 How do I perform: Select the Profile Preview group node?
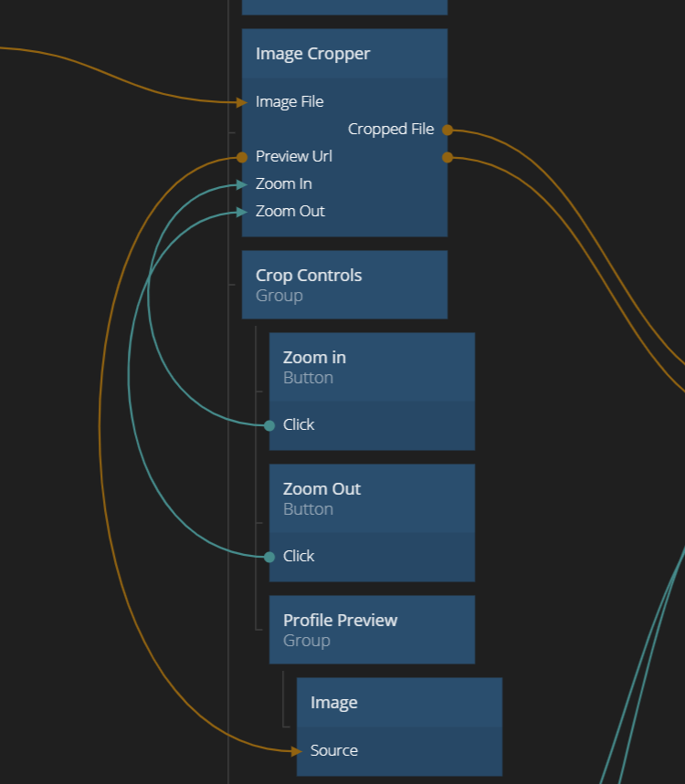coord(372,630)
